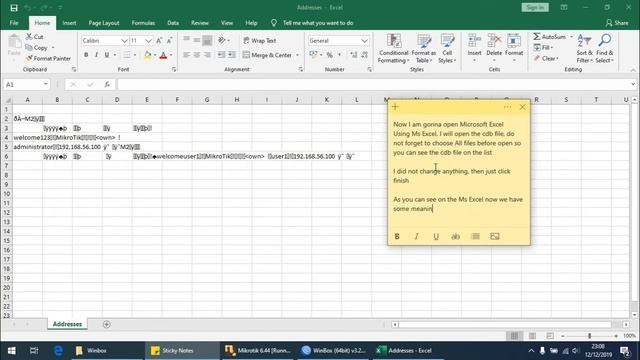Screen dimensions: 640x360
Task: Click the Cut scissors icon
Action: pyautogui.click(x=29, y=37)
